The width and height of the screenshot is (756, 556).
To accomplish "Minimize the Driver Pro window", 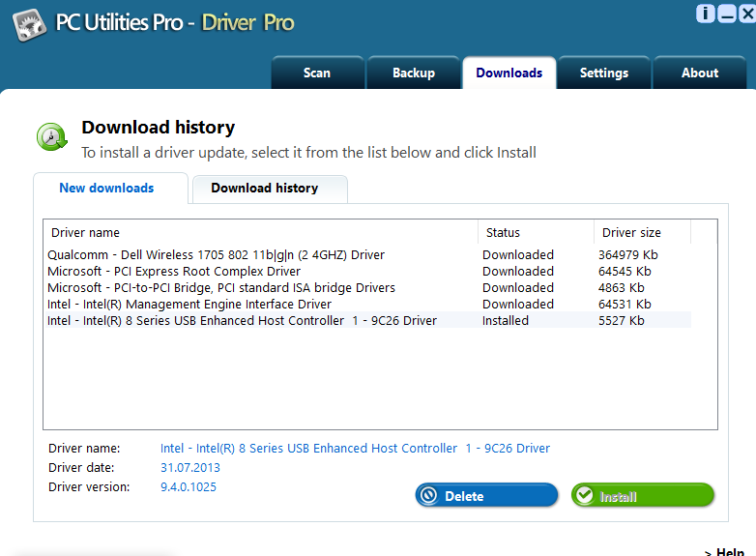I will pos(727,14).
